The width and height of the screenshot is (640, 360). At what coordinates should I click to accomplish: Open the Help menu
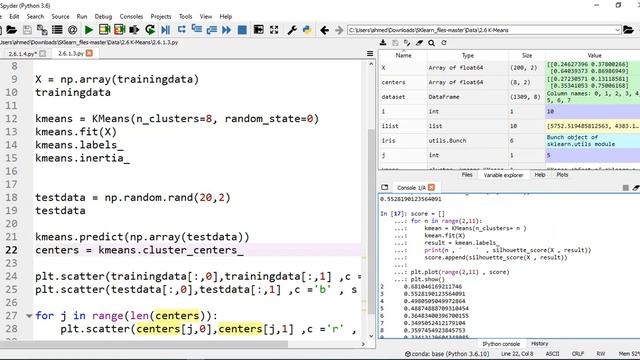point(226,16)
